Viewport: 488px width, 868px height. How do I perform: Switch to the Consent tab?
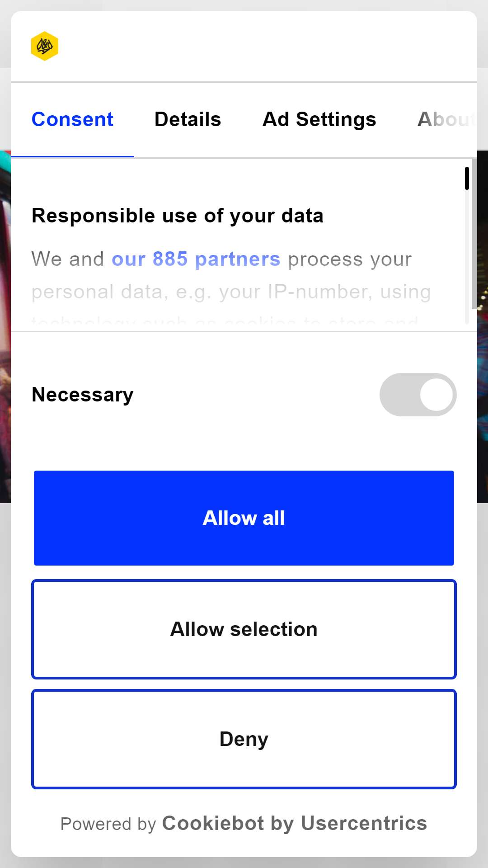(72, 120)
